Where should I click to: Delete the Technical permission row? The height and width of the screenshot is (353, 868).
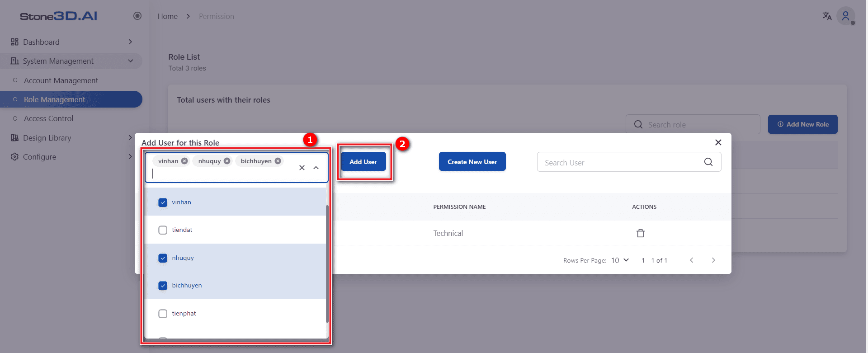[x=641, y=233]
